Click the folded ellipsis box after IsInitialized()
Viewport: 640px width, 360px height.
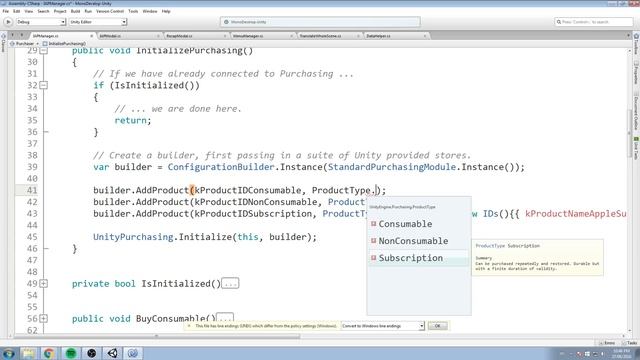click(x=230, y=284)
